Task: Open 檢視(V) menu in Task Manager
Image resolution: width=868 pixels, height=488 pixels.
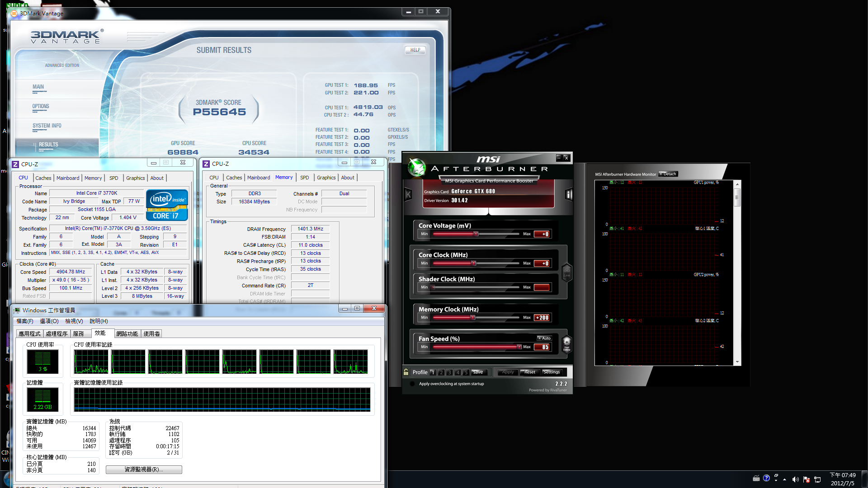Action: pyautogui.click(x=74, y=321)
